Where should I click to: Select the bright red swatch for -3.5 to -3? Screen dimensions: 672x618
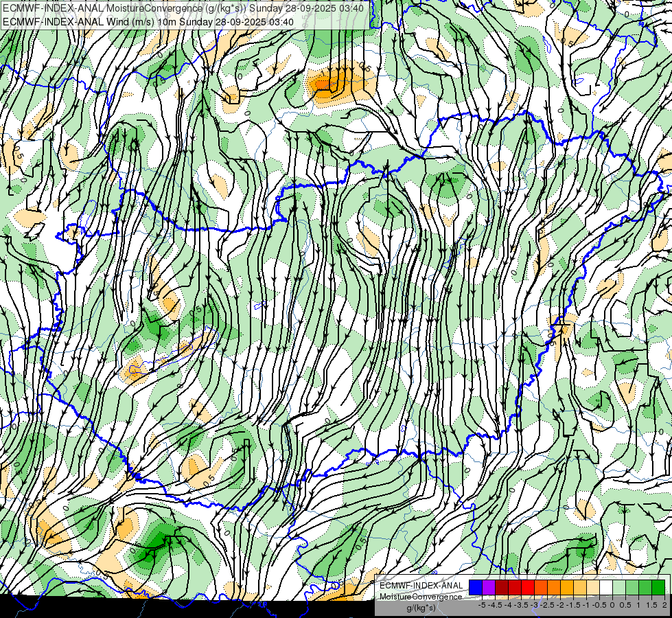(x=528, y=588)
